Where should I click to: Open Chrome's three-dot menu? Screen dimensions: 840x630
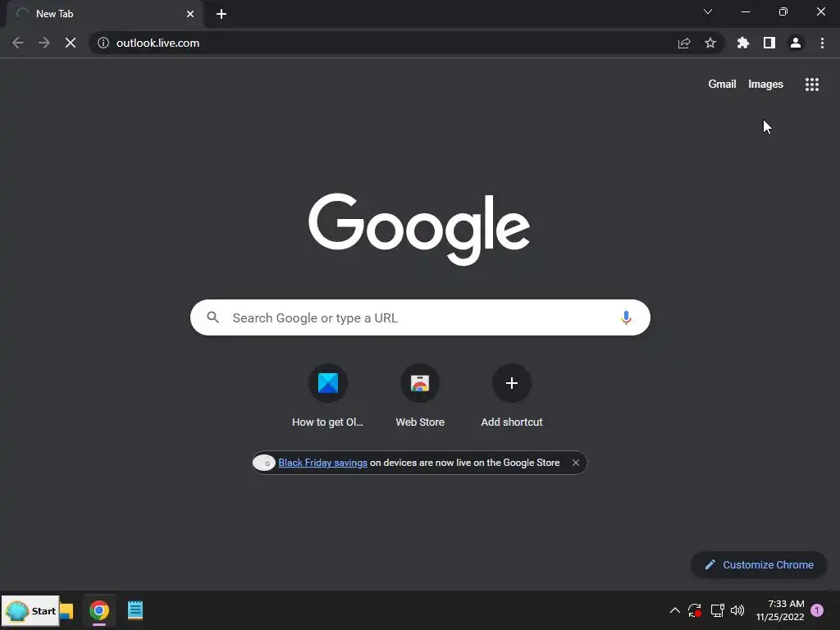[822, 43]
